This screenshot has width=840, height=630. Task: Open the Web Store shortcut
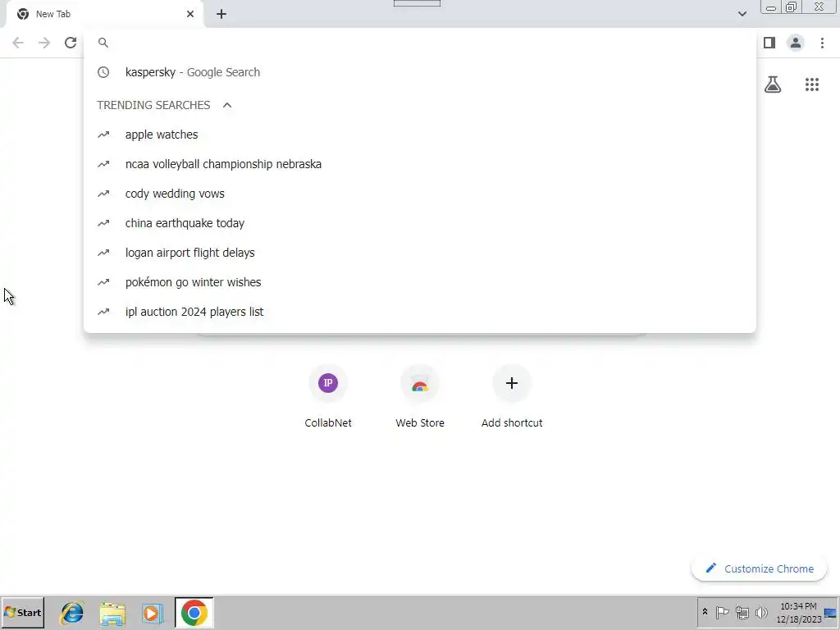pos(420,396)
